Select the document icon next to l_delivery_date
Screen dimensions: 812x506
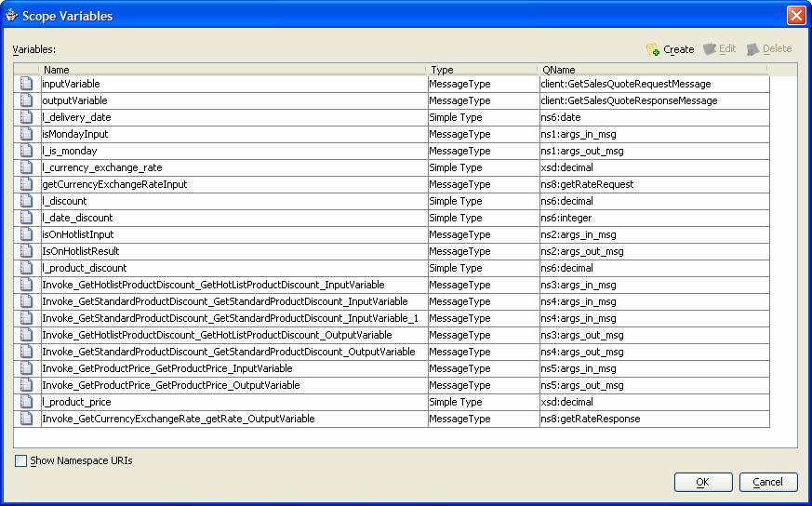pyautogui.click(x=27, y=117)
